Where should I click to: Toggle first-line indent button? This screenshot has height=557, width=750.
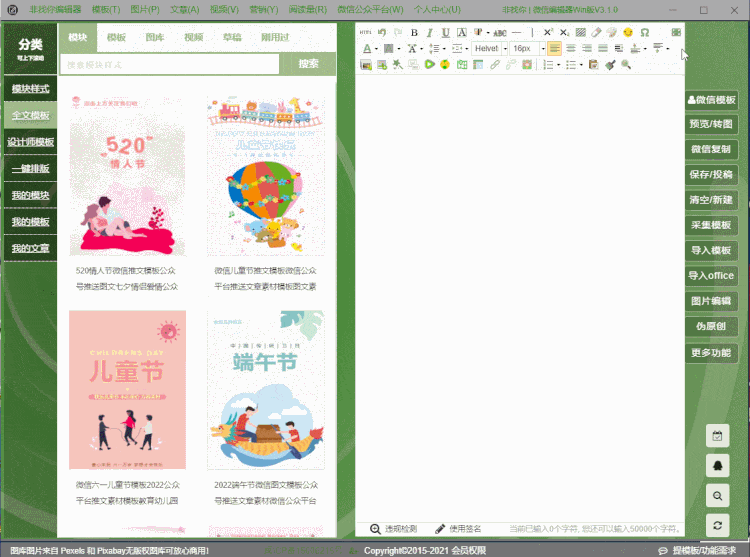click(x=619, y=48)
